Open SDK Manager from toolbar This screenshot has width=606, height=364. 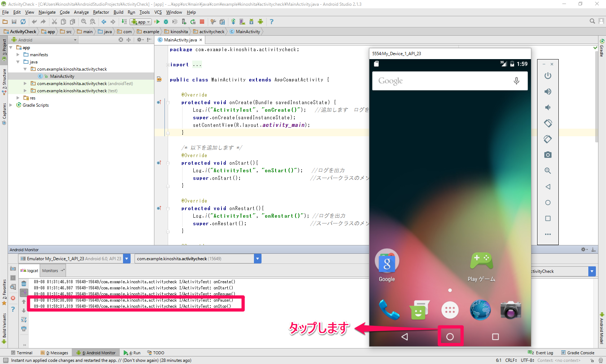click(251, 22)
